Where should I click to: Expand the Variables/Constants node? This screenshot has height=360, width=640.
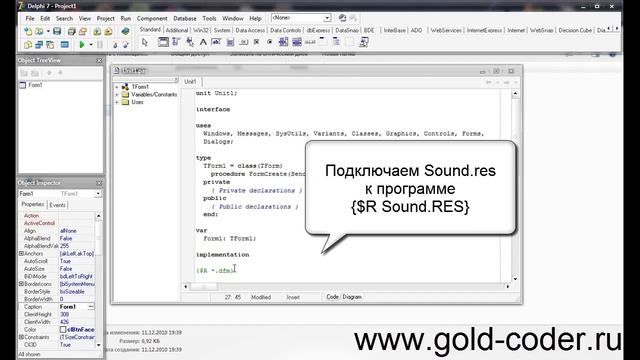coord(117,95)
